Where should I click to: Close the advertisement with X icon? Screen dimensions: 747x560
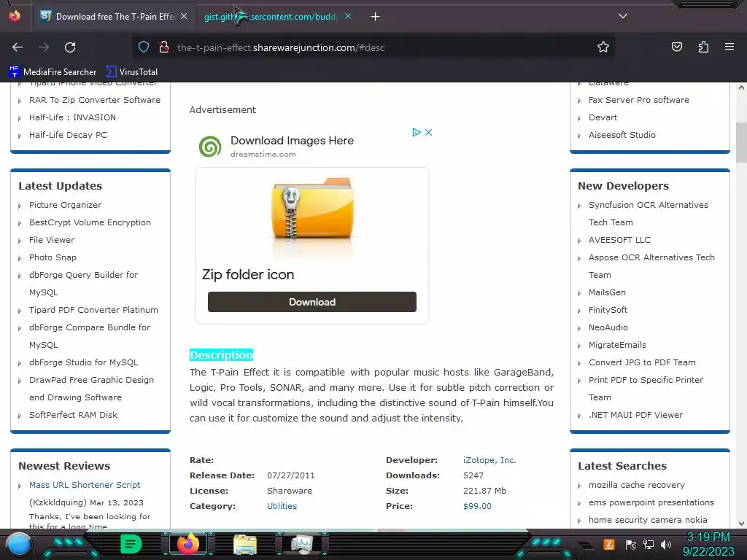(429, 133)
